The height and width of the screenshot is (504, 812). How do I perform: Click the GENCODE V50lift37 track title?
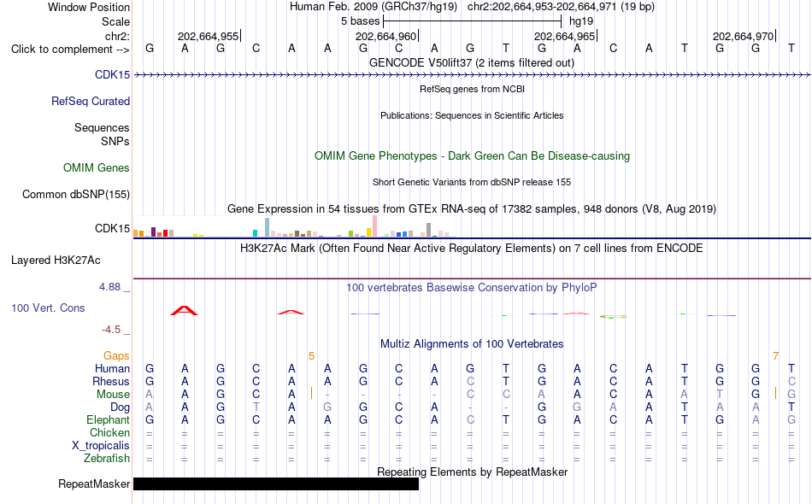click(472, 63)
